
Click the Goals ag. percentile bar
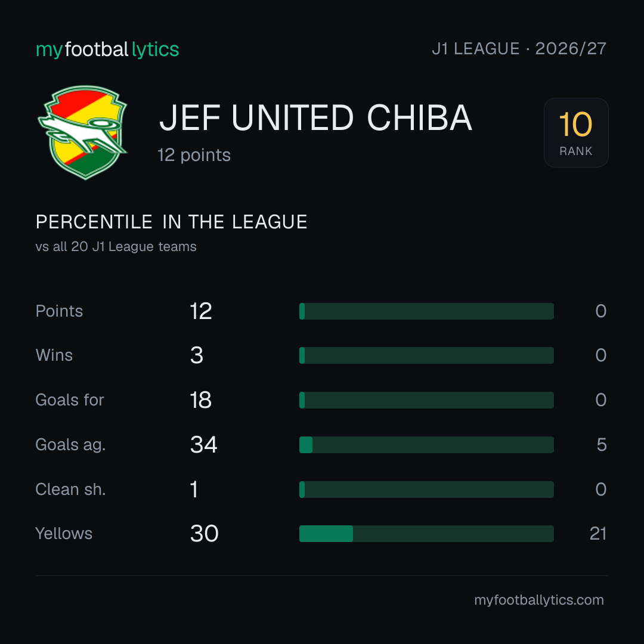click(426, 445)
